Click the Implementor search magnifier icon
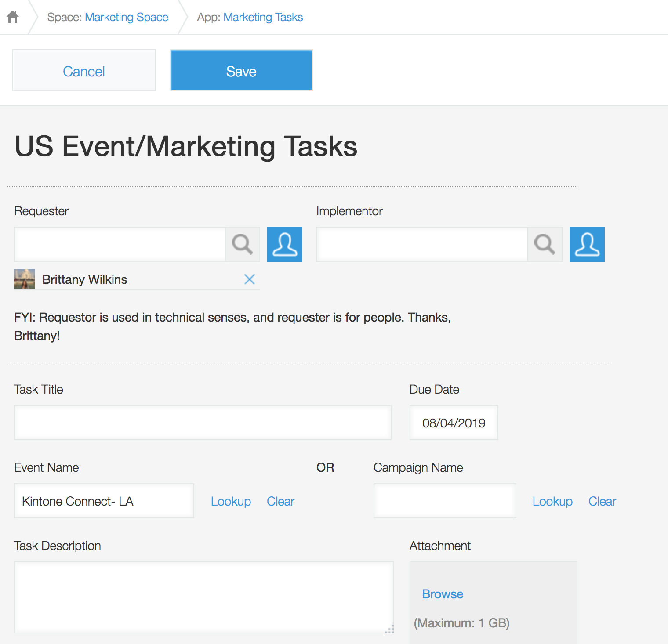The image size is (668, 644). tap(545, 244)
